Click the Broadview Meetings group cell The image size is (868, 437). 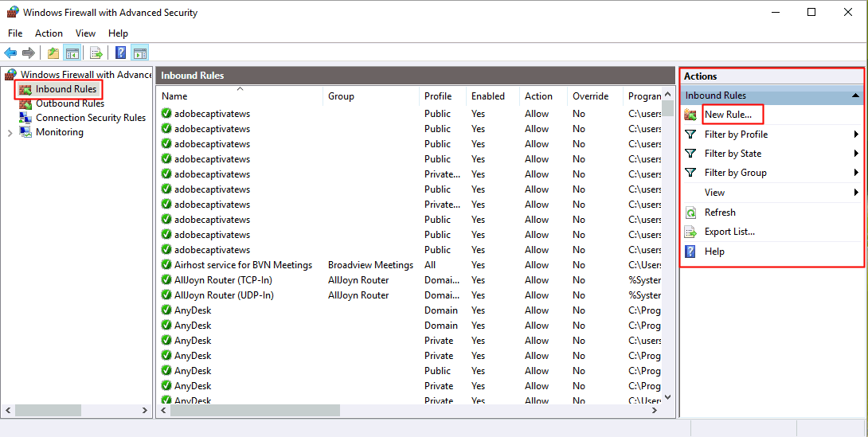point(371,265)
